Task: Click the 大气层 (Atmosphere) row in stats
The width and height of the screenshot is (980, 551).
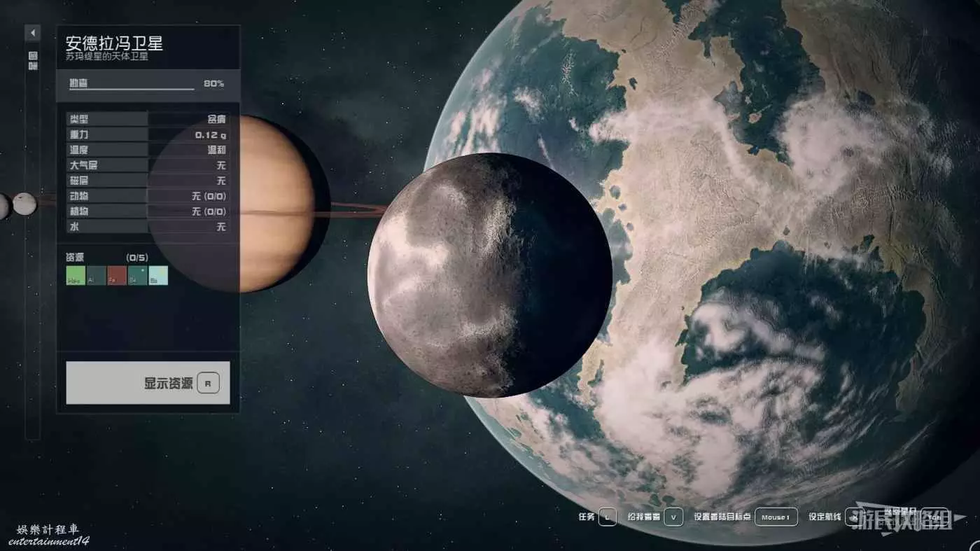Action: tap(148, 165)
